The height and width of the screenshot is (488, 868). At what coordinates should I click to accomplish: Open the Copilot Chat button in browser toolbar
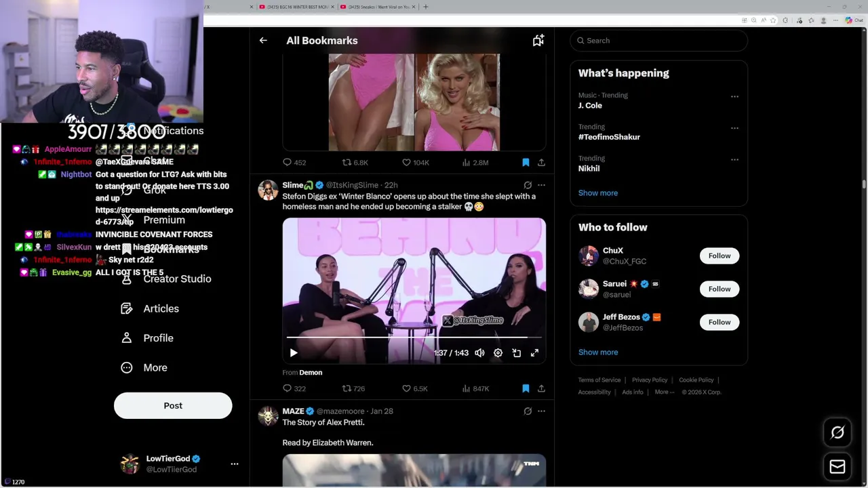tap(854, 20)
